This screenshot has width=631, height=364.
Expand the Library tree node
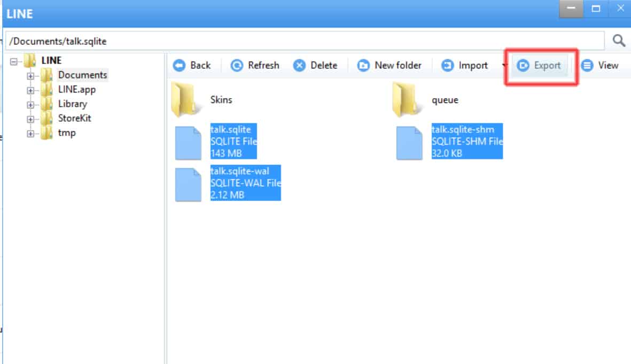[x=30, y=105]
